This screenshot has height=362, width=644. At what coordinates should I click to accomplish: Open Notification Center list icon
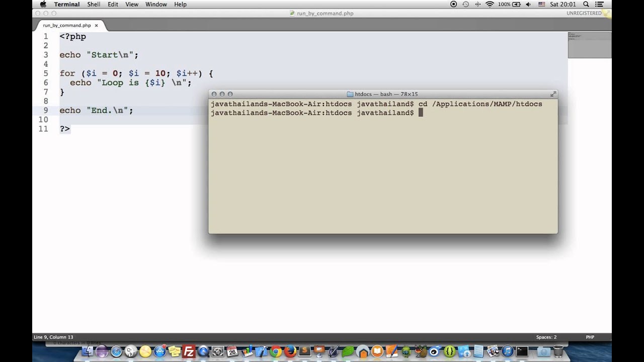[x=599, y=4]
